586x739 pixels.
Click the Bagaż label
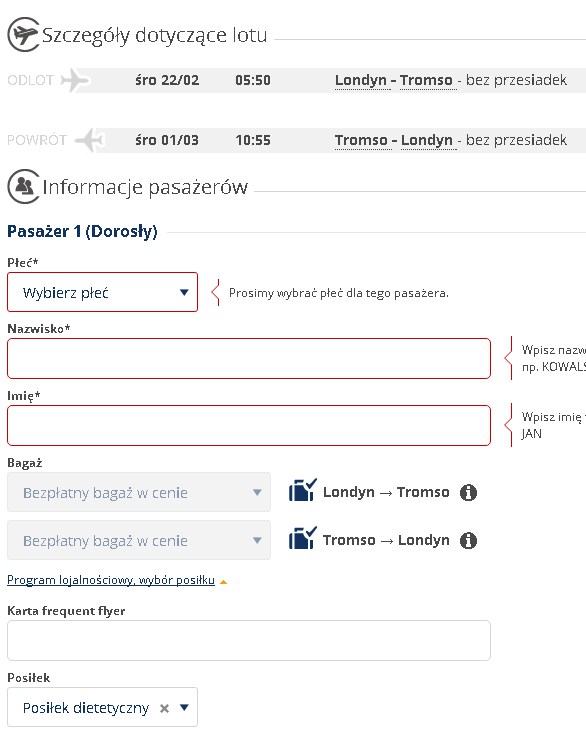(25, 463)
